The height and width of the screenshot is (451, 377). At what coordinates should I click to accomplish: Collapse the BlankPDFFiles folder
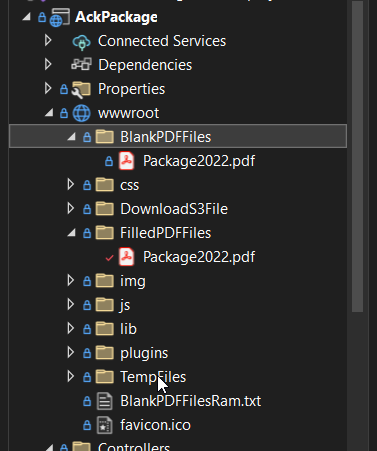tap(71, 137)
